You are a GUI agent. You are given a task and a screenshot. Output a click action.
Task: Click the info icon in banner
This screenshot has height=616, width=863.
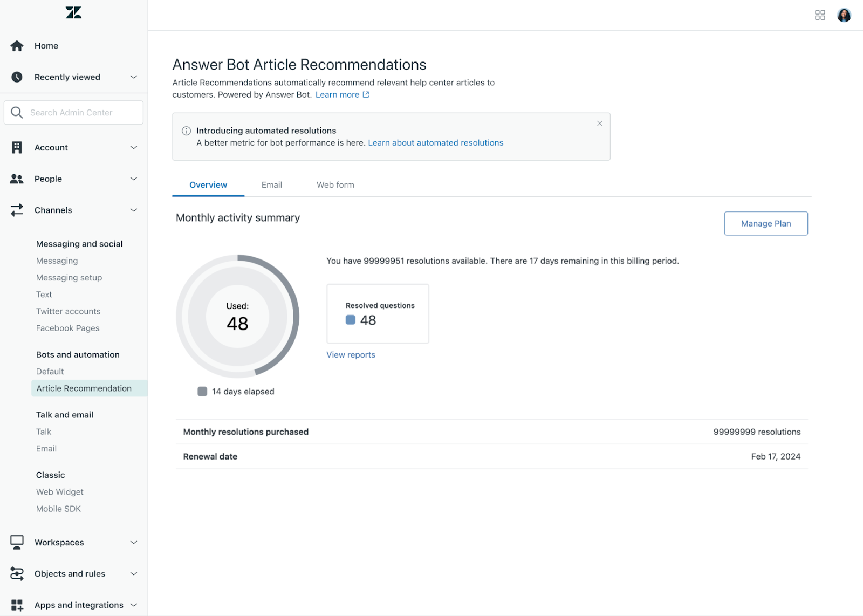(x=186, y=131)
